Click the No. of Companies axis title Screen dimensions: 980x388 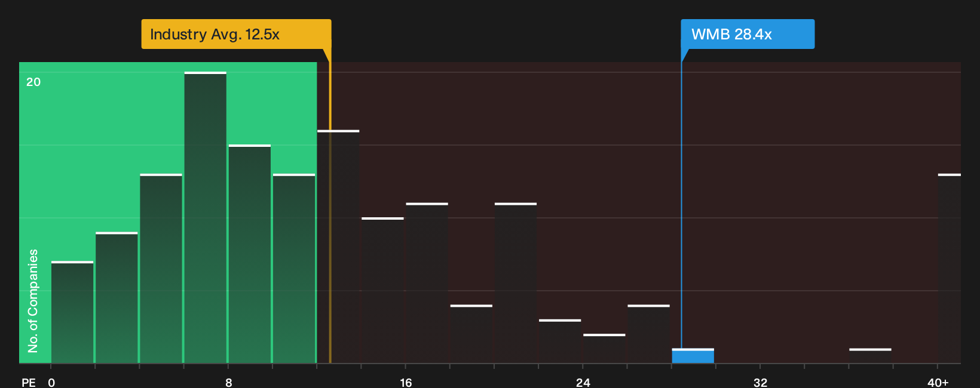point(33,300)
